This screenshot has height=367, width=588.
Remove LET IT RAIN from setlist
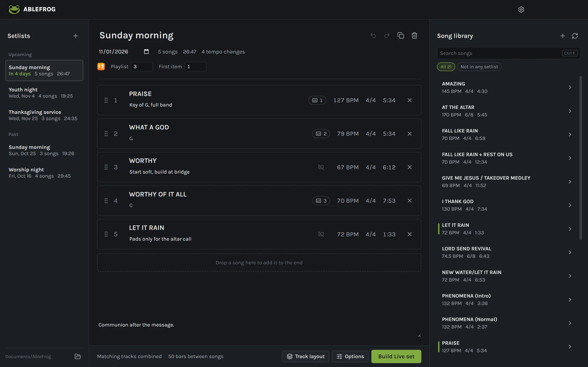(x=410, y=234)
